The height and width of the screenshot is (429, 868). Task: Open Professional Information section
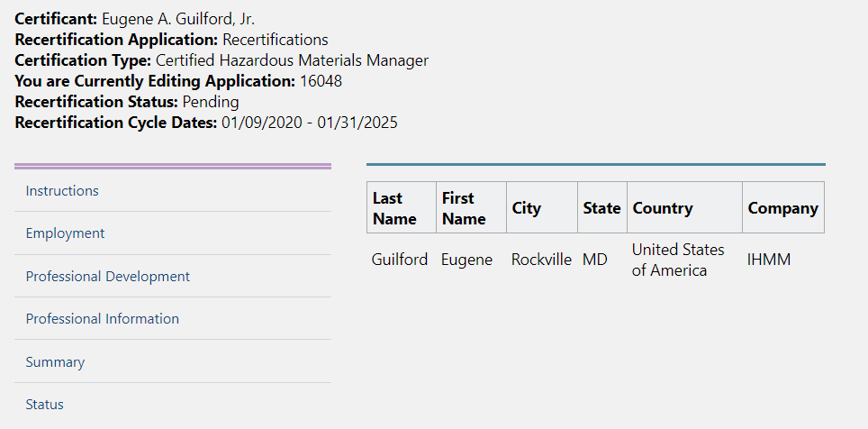(102, 319)
